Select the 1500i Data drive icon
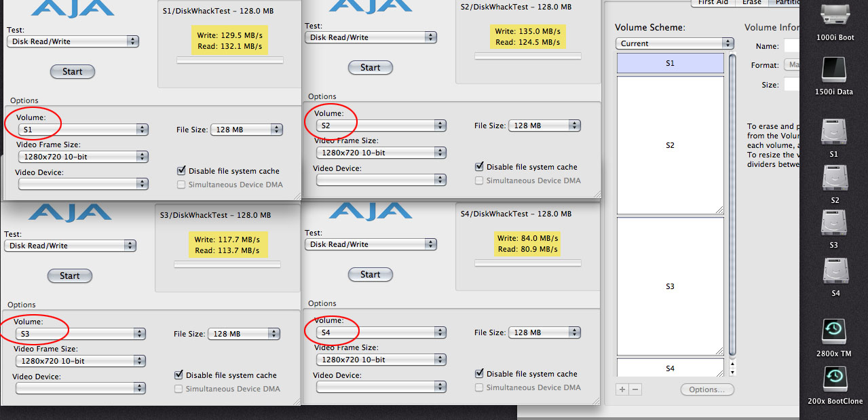Image resolution: width=868 pixels, height=420 pixels. coord(834,71)
